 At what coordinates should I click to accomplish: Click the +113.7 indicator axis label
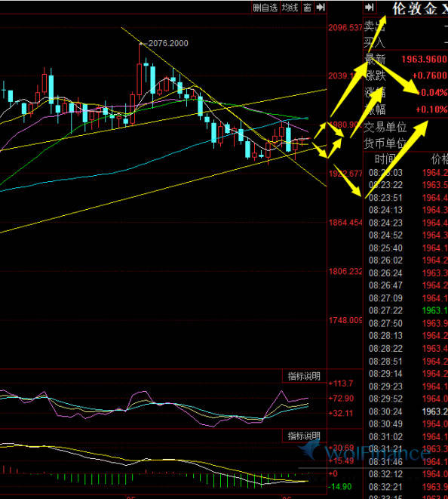click(341, 383)
